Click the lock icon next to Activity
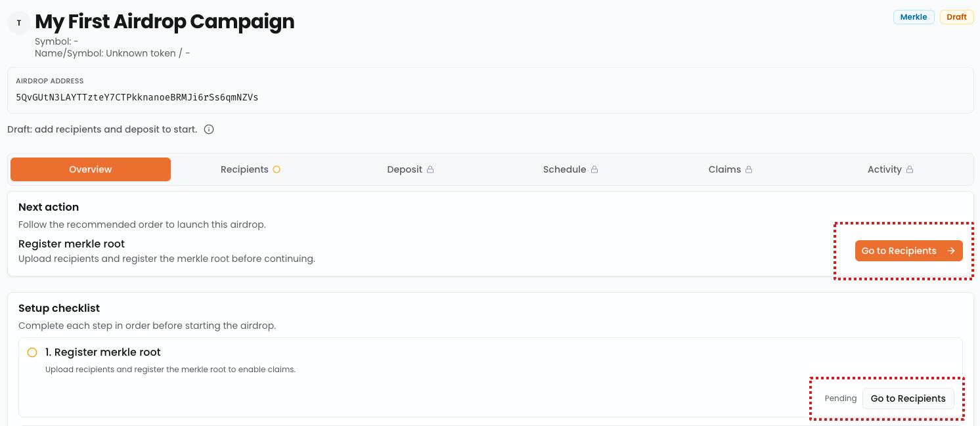 pos(910,169)
